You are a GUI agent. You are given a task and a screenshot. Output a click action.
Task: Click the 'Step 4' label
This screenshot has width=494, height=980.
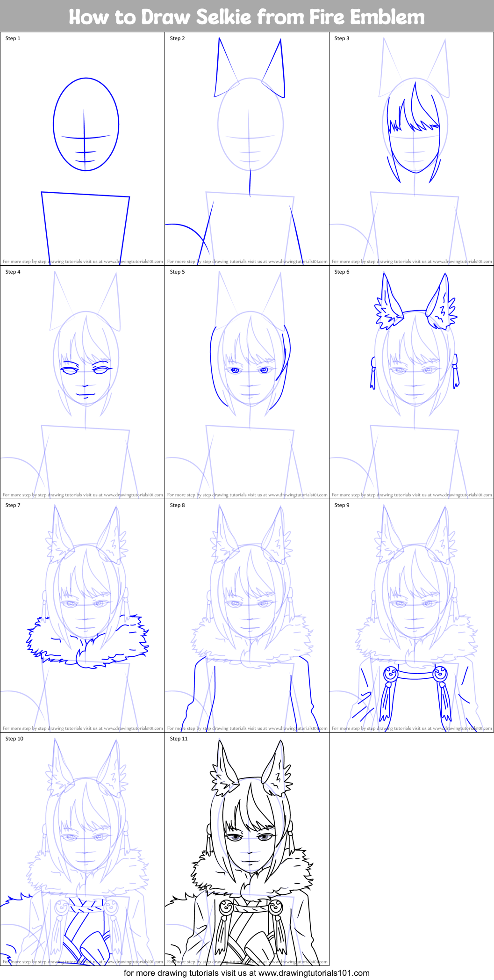[x=13, y=272]
